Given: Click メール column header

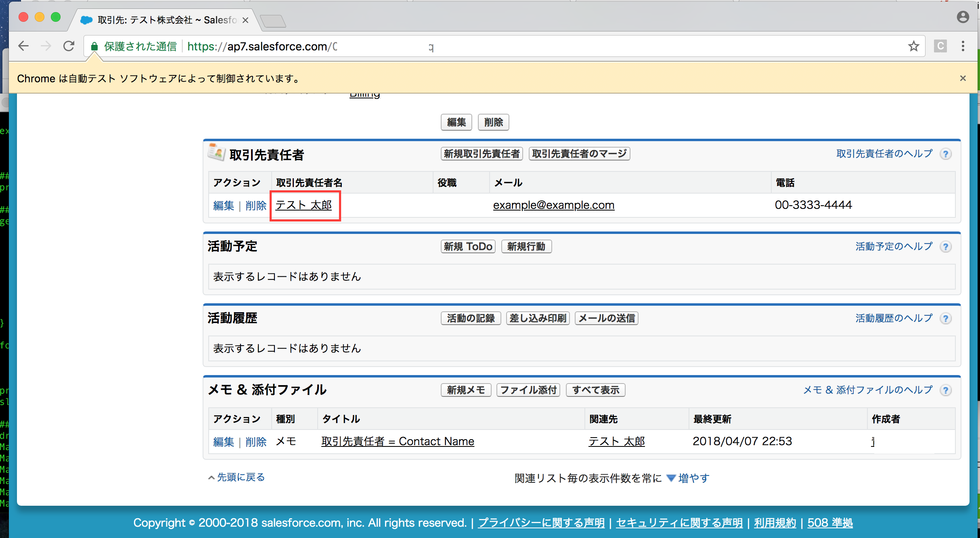Looking at the screenshot, I should pyautogui.click(x=509, y=183).
